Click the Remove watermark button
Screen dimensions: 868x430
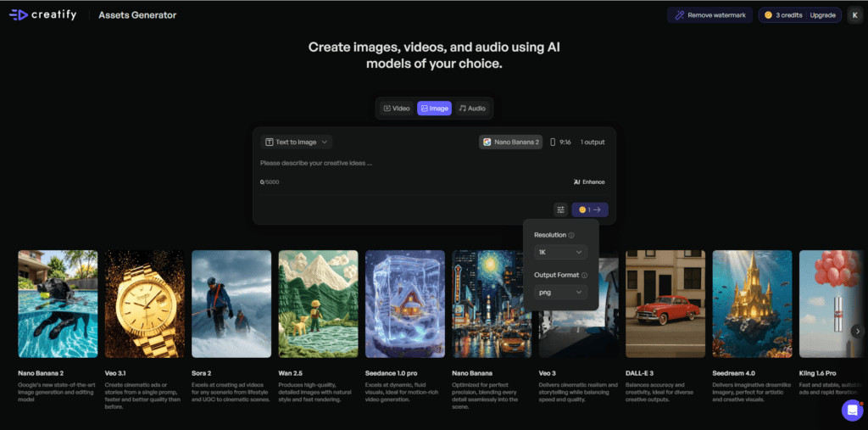pos(709,15)
